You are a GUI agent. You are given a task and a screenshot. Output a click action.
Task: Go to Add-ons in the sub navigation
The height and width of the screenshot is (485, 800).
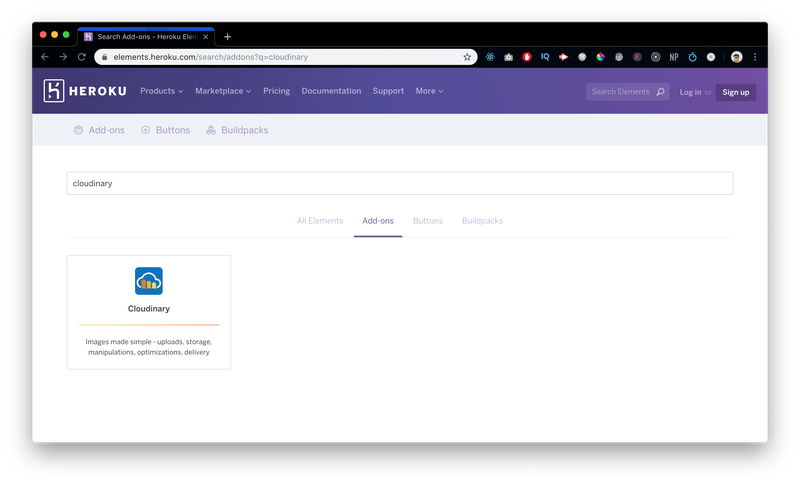pos(99,130)
